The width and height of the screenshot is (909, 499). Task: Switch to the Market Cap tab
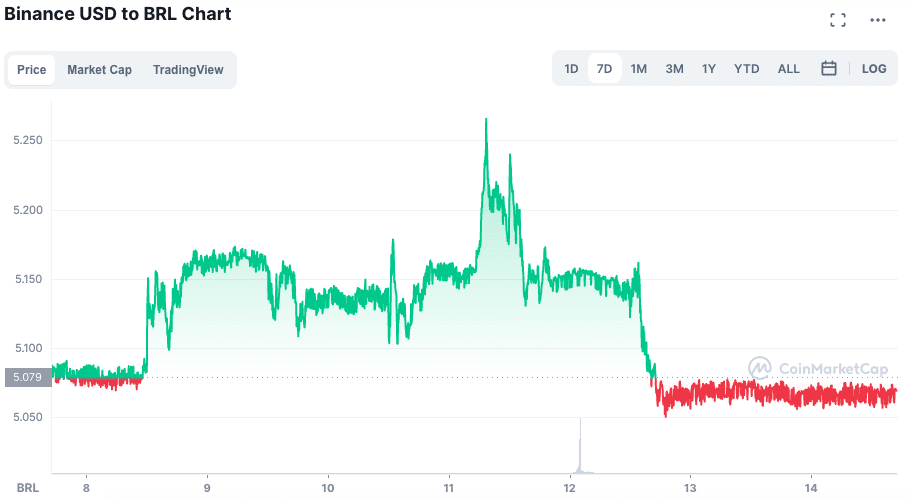(x=99, y=70)
